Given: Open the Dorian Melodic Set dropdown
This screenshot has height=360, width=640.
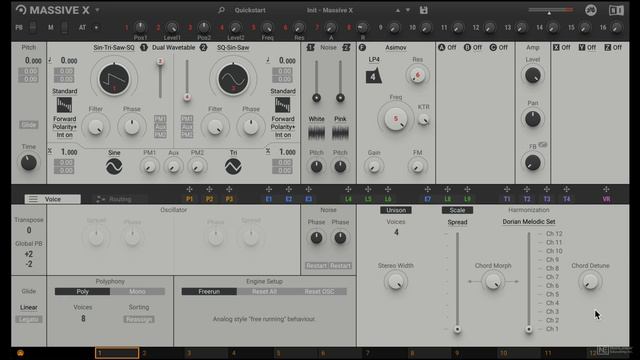Looking at the screenshot, I should [529, 222].
